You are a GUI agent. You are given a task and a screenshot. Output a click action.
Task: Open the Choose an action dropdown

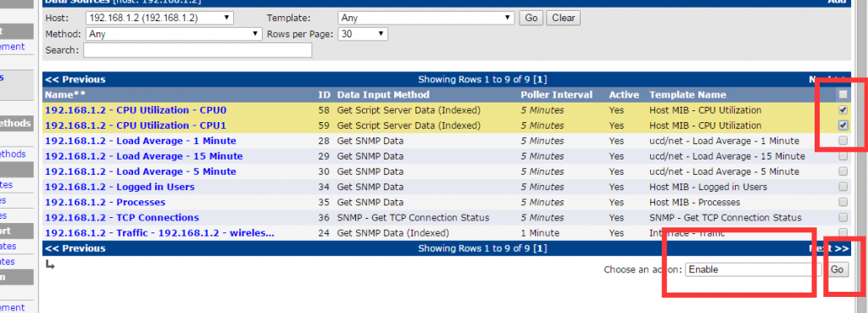pyautogui.click(x=754, y=270)
